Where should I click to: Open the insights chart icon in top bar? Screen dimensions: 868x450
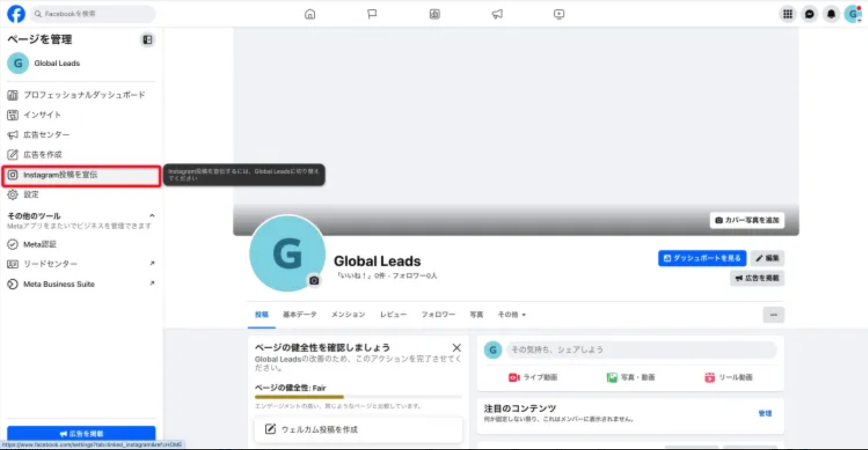pos(434,14)
